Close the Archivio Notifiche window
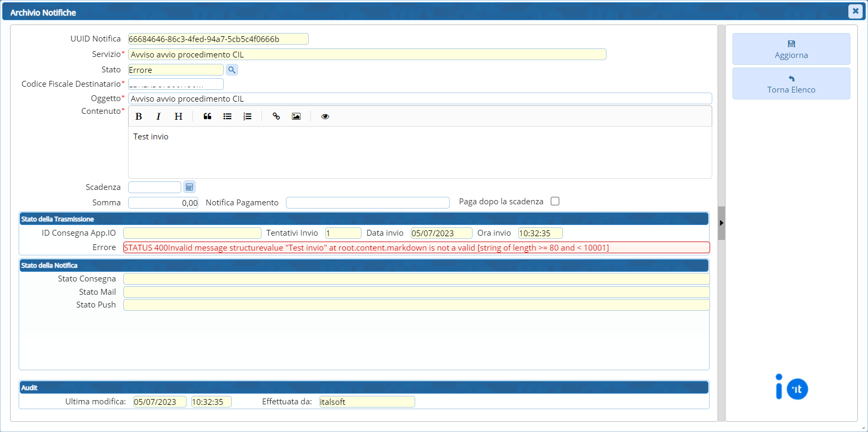This screenshot has width=868, height=432. [855, 11]
